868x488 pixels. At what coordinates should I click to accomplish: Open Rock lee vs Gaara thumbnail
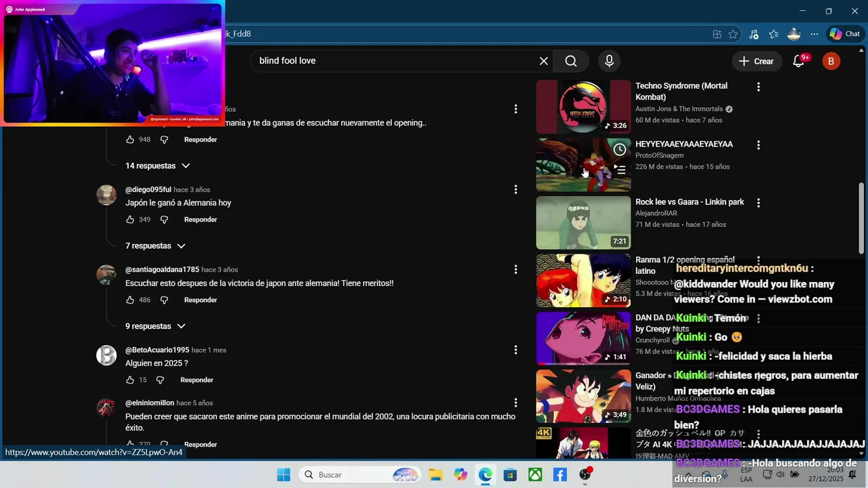[x=583, y=222]
